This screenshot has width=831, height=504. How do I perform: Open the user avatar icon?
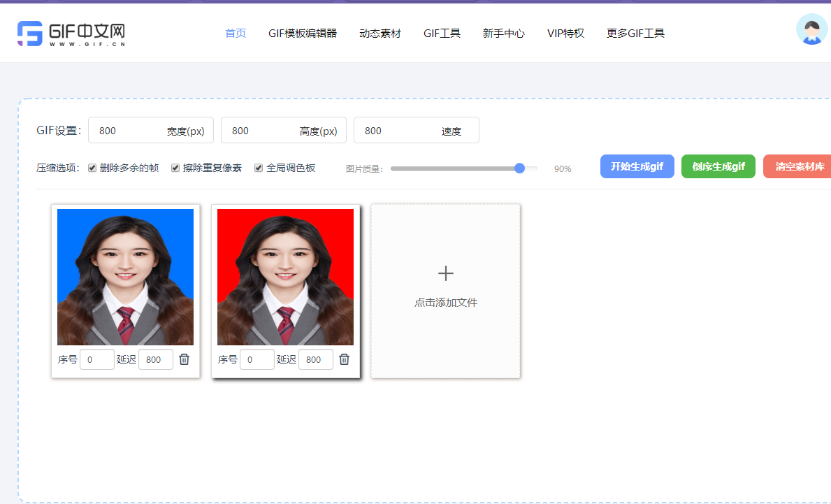point(811,29)
